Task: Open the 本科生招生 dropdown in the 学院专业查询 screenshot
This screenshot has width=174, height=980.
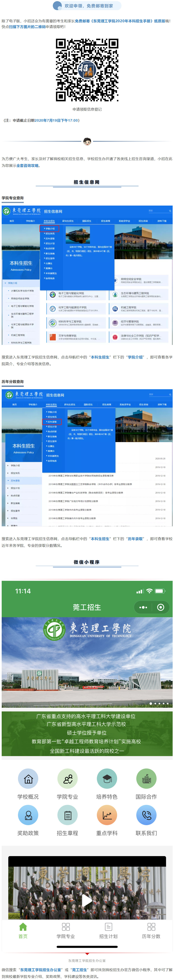Action: pos(49,221)
